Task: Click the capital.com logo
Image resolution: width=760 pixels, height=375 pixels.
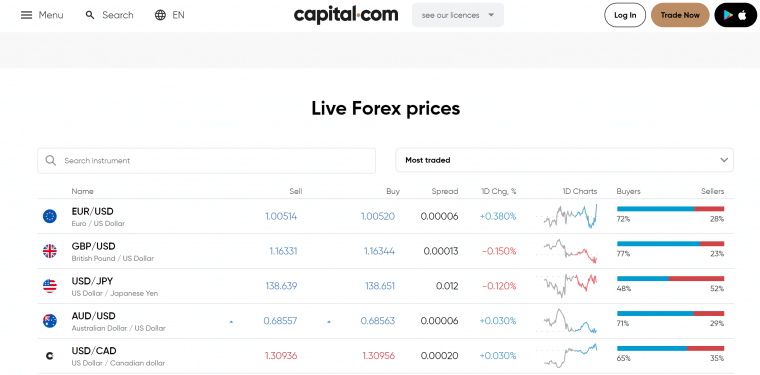Action: 346,15
